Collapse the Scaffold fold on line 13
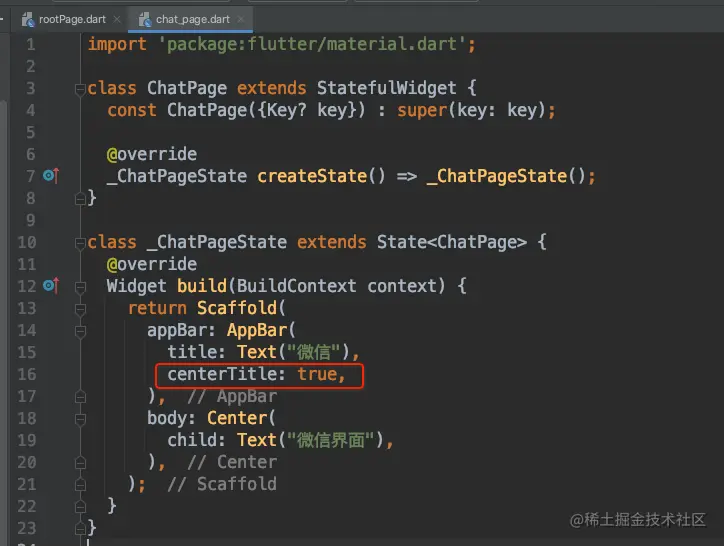This screenshot has height=546, width=724. coord(80,309)
